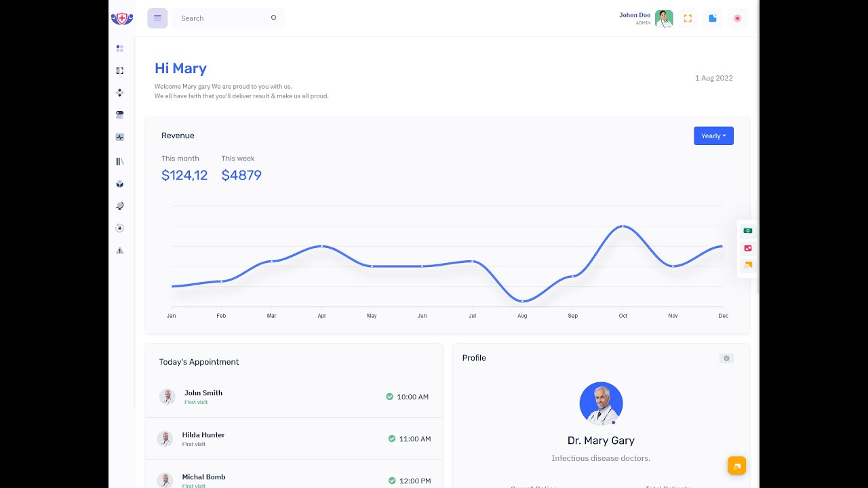Click the $124,12 monthly revenue value
This screenshot has height=488, width=868.
pyautogui.click(x=184, y=175)
